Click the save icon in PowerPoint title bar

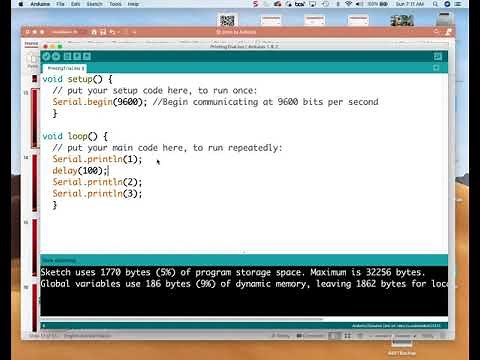[103, 32]
